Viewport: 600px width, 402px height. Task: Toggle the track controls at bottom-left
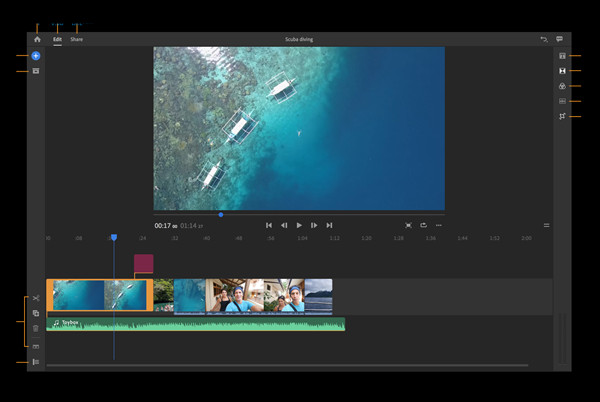35,362
